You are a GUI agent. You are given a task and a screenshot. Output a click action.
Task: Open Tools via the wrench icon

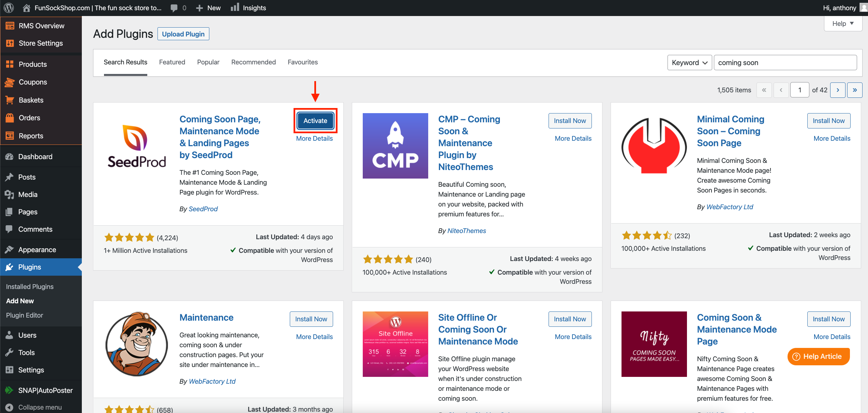click(x=10, y=352)
